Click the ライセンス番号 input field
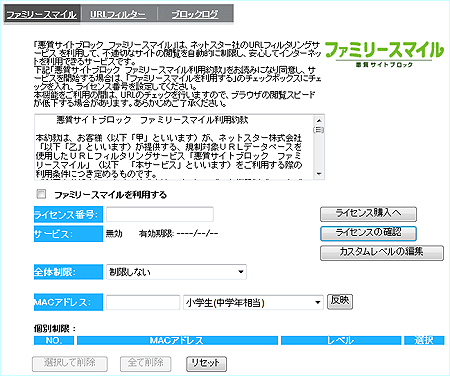This screenshot has width=450, height=376. (x=160, y=214)
